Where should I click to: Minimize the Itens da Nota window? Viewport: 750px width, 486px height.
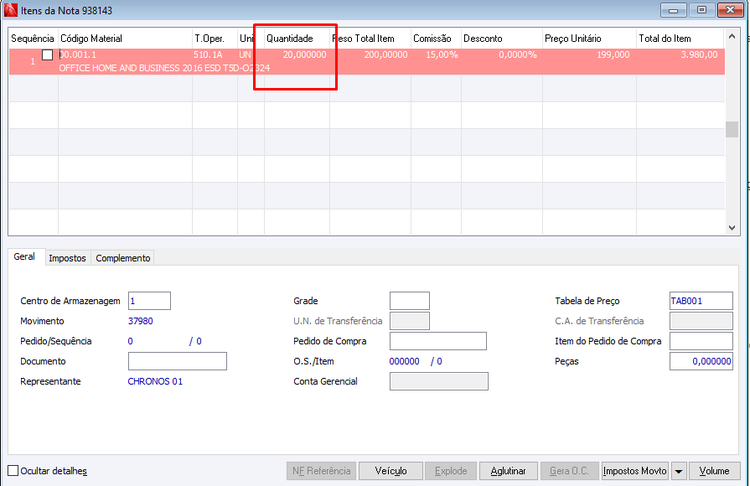[x=673, y=10]
